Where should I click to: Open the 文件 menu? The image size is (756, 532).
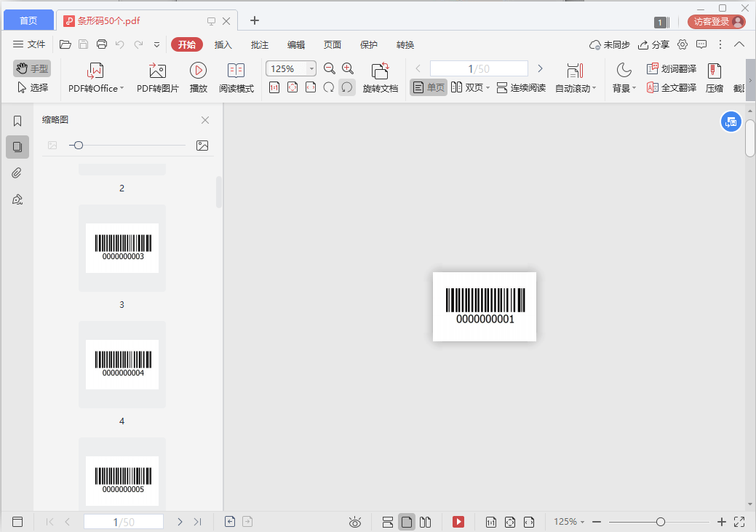(x=29, y=44)
